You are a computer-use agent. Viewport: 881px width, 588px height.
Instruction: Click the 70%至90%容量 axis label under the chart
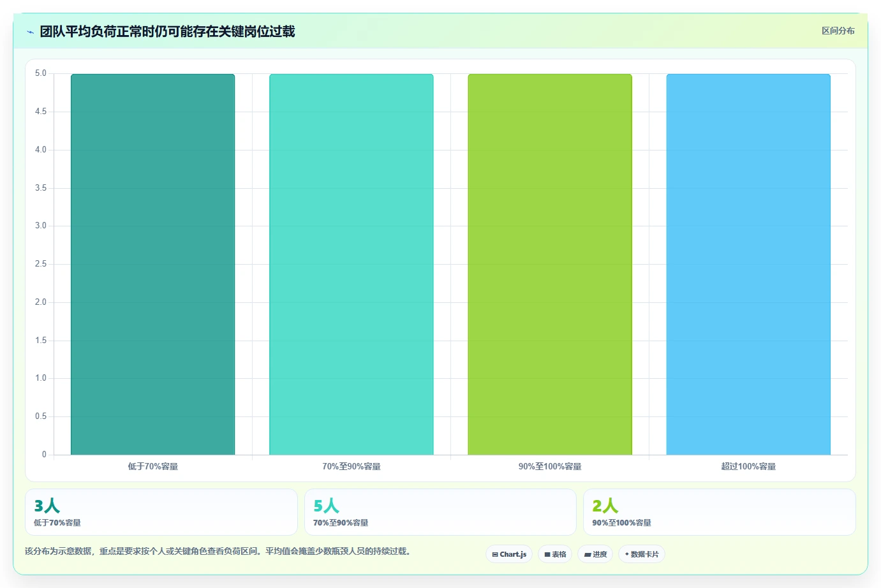click(x=351, y=466)
